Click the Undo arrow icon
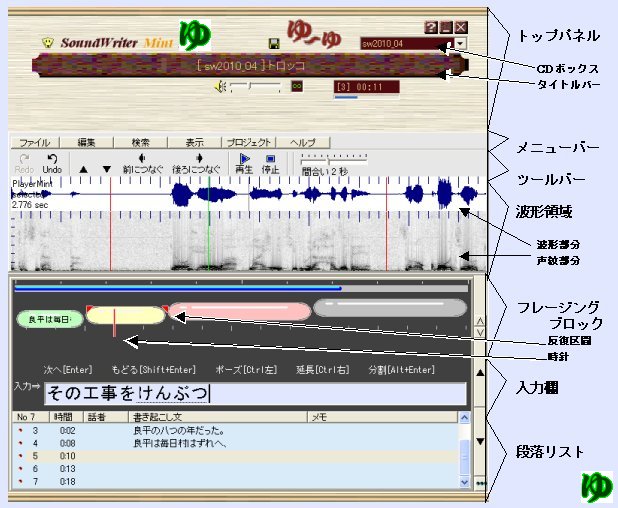Screen dimensions: 618x508 (52, 158)
